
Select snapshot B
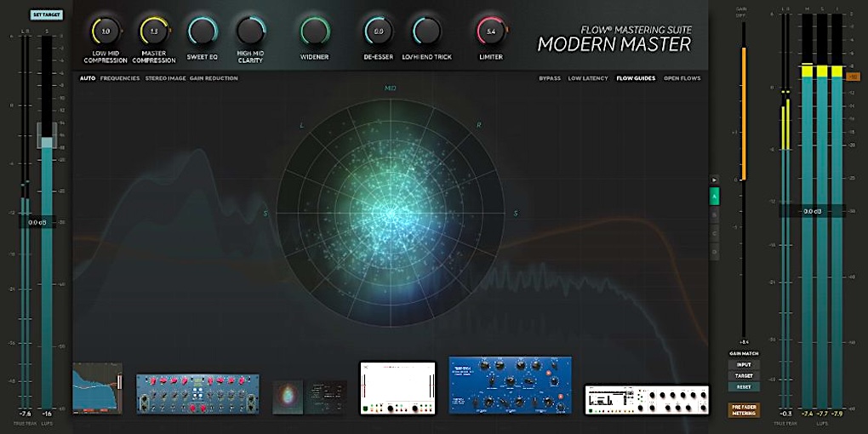[715, 214]
